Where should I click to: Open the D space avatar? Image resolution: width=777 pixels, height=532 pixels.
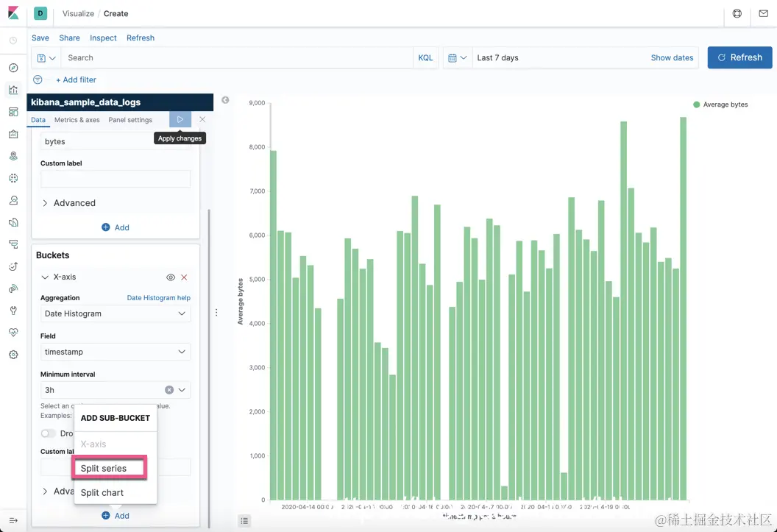[x=40, y=13]
